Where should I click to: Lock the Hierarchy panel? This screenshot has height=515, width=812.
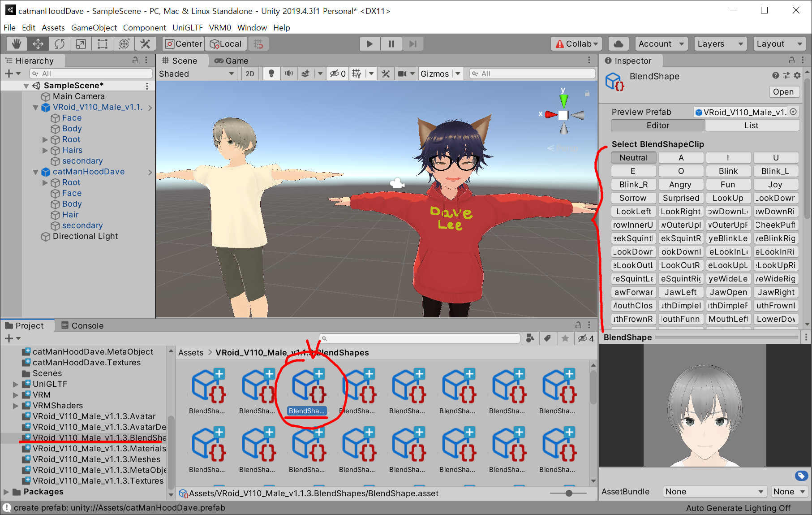pyautogui.click(x=135, y=61)
